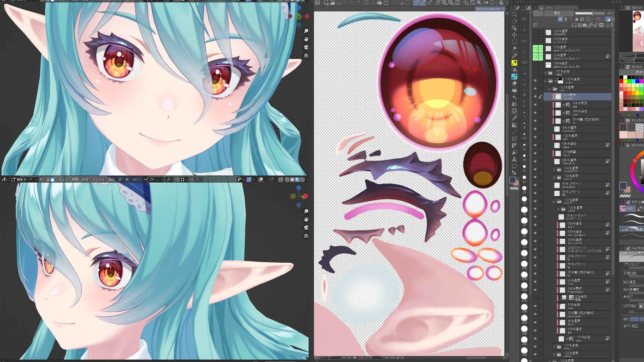Click the camera view icon in upper viewport
This screenshot has width=644, height=362.
pyautogui.click(x=306, y=47)
